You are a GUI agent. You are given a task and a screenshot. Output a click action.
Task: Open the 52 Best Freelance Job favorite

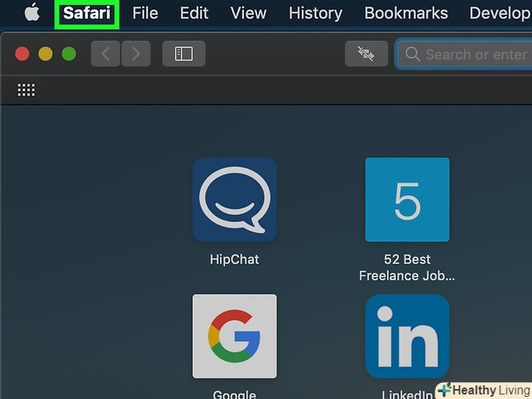click(x=407, y=199)
